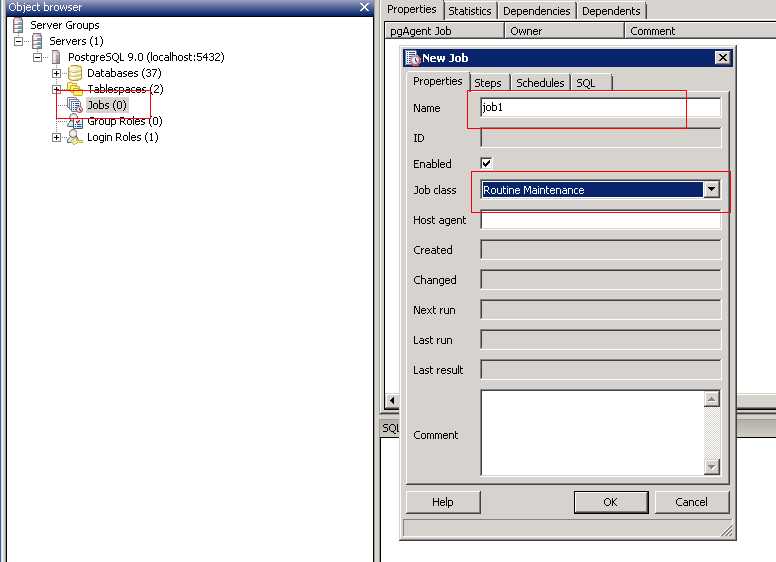776x562 pixels.
Task: Open the Dependencies tab in main window
Action: (x=536, y=11)
